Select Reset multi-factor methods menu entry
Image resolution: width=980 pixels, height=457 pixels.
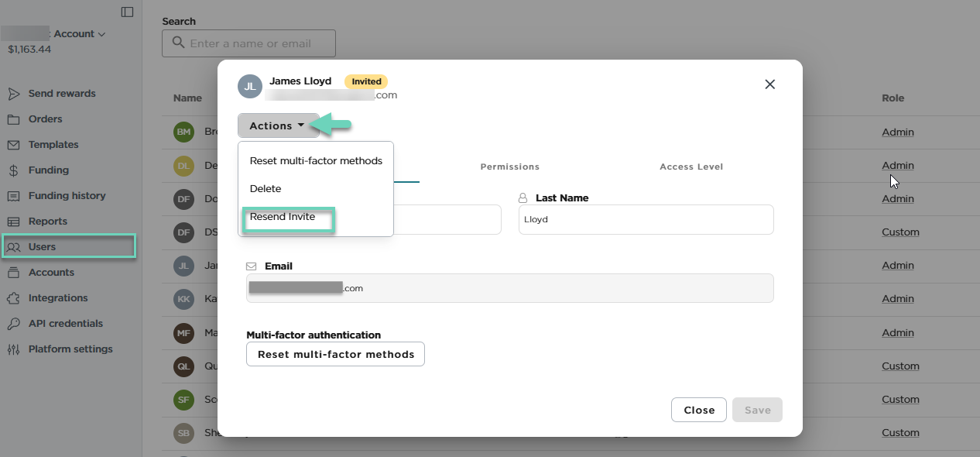316,161
